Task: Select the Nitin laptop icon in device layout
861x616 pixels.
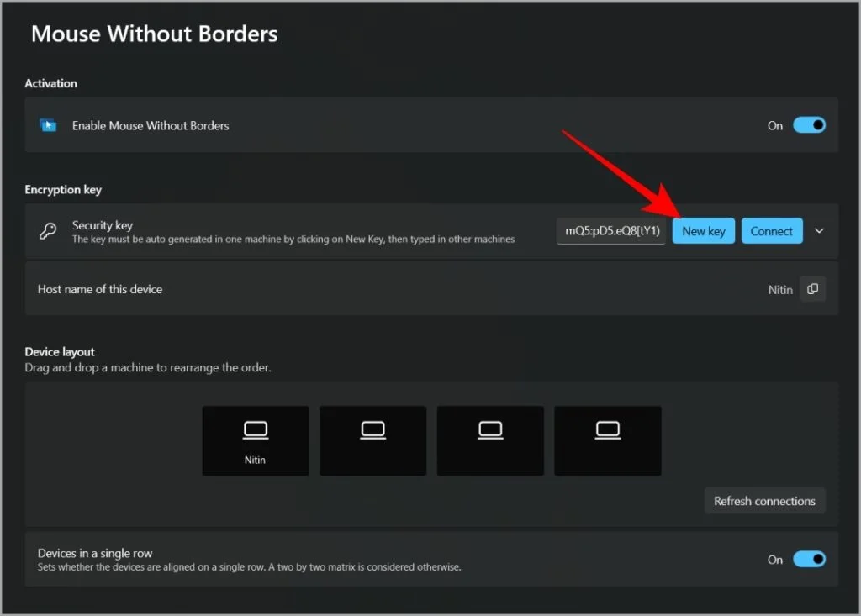Action: click(256, 430)
